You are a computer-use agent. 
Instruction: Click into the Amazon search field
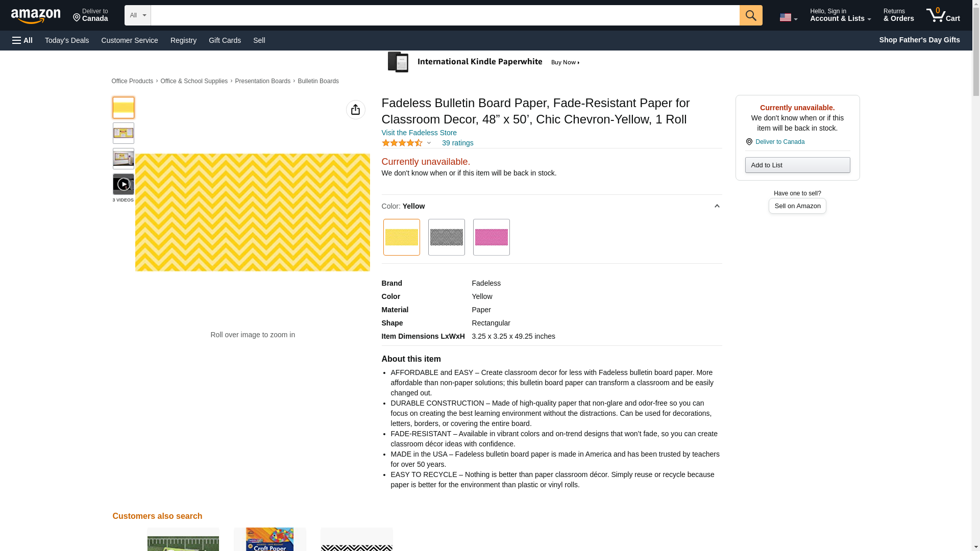[444, 15]
